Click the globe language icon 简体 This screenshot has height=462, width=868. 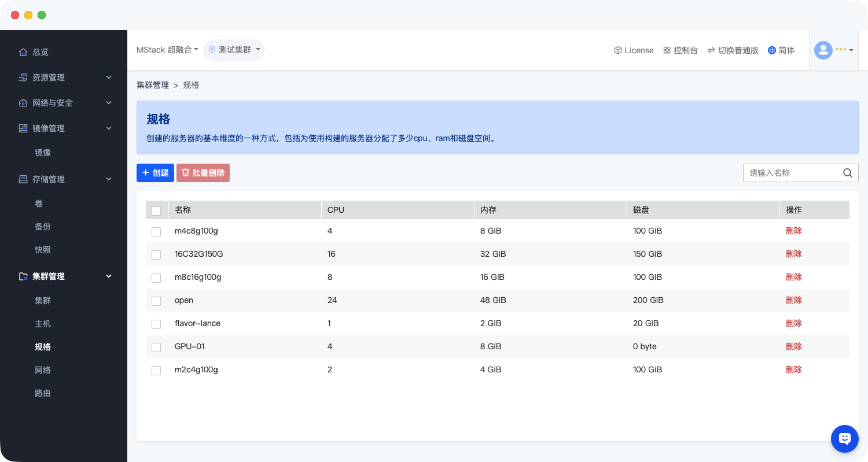coord(772,50)
